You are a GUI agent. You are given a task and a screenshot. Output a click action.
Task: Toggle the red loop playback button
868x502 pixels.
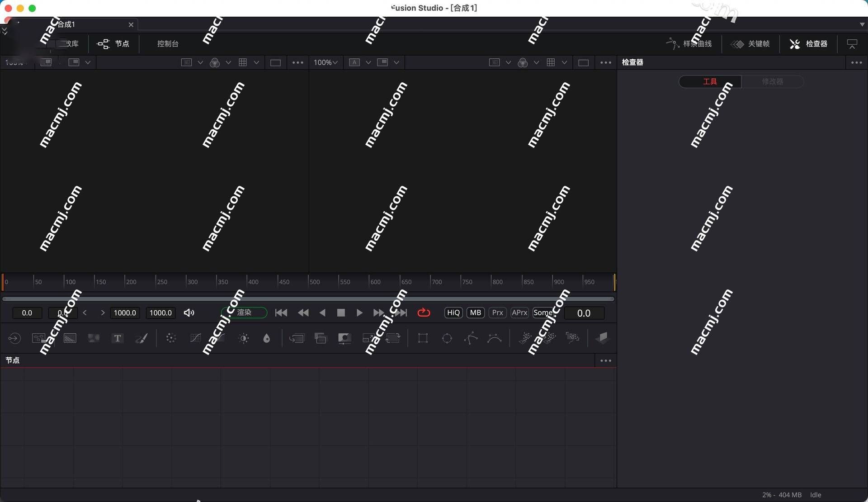pyautogui.click(x=424, y=313)
